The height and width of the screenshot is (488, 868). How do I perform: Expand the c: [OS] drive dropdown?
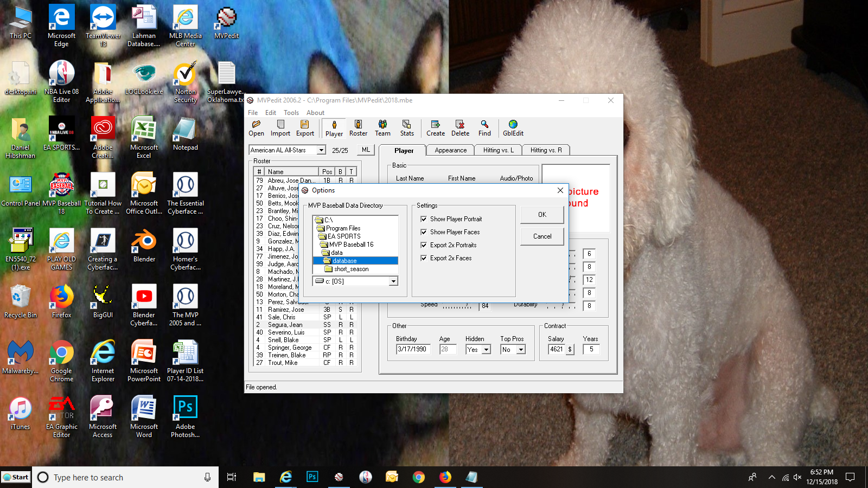(x=394, y=281)
